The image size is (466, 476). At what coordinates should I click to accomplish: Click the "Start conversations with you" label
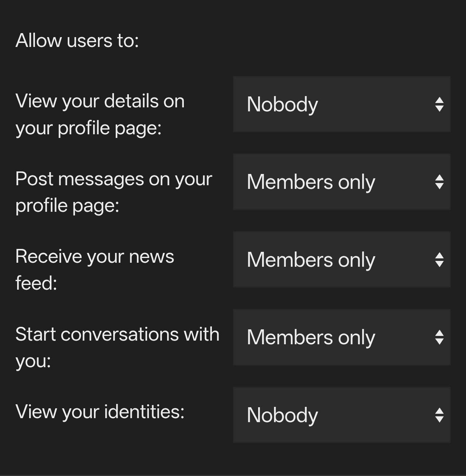click(117, 347)
